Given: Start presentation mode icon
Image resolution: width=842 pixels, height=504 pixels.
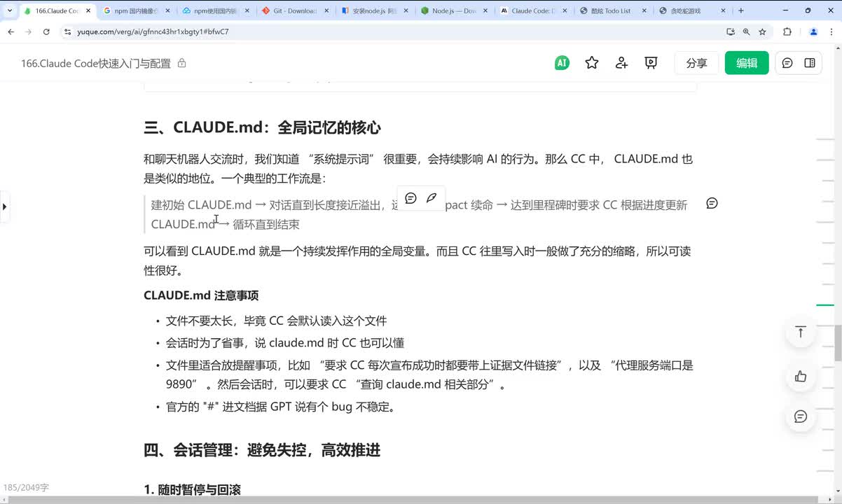Looking at the screenshot, I should point(651,63).
